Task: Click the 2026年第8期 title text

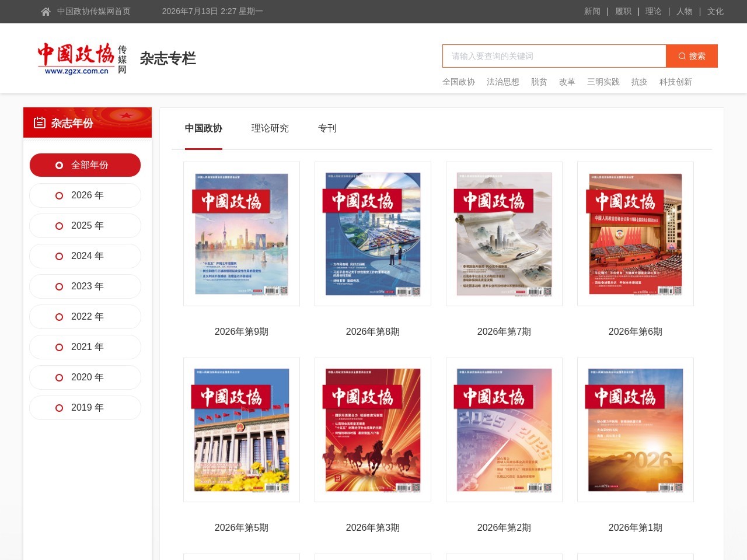Action: click(373, 332)
